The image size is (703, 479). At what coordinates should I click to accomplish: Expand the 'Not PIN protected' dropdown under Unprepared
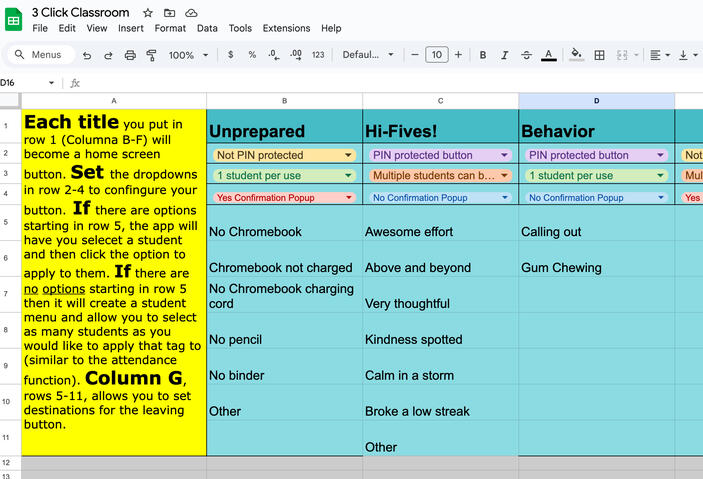(x=348, y=155)
